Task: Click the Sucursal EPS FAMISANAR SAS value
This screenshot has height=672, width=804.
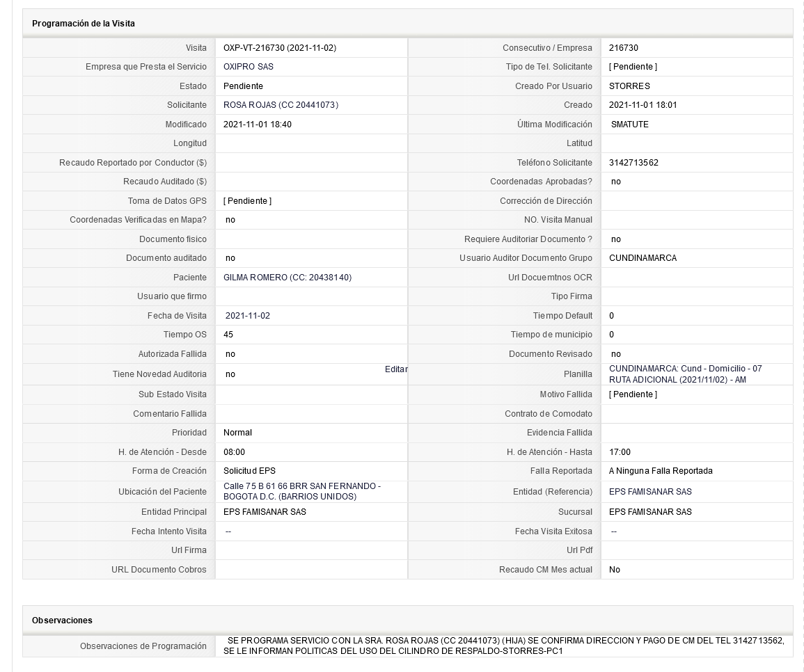Action: click(650, 511)
